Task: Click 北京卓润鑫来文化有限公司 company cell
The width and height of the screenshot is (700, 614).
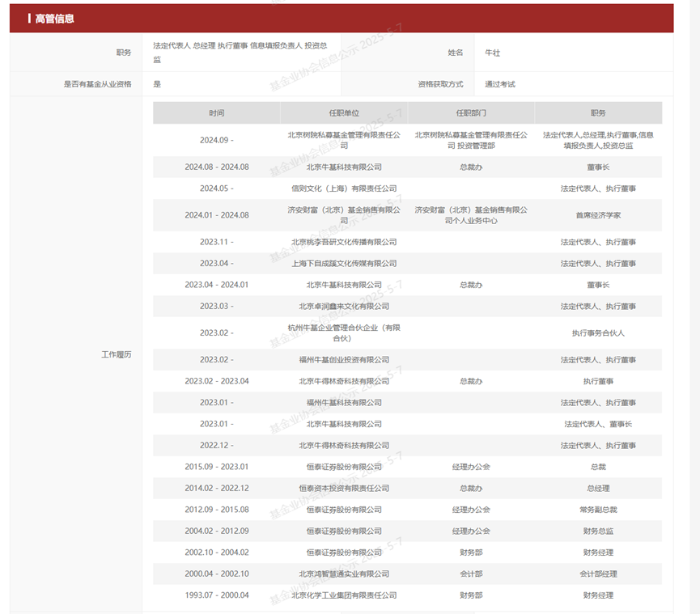Action: click(344, 307)
